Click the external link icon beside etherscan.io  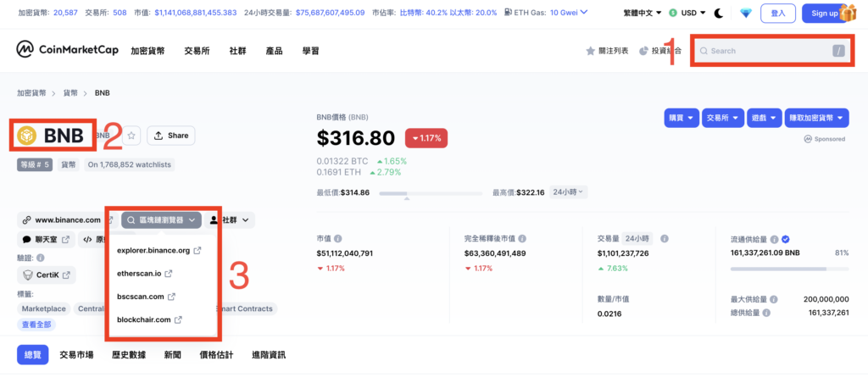[x=169, y=274]
